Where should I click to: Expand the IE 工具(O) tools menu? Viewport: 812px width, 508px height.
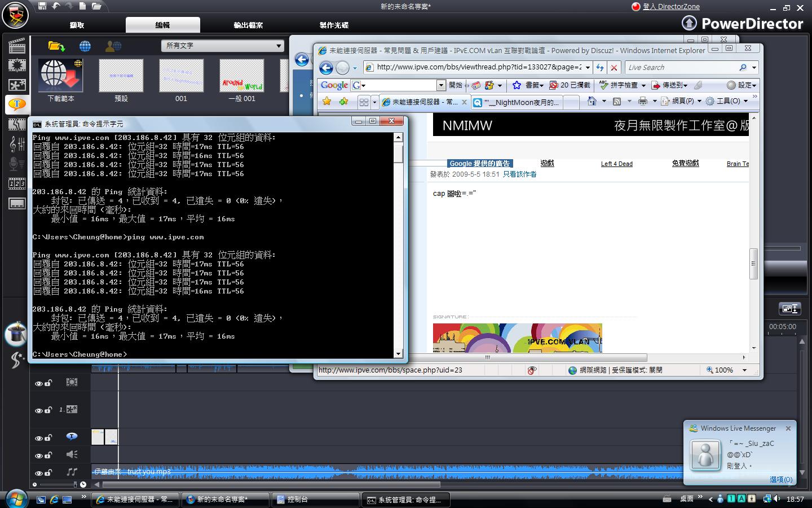[728, 101]
